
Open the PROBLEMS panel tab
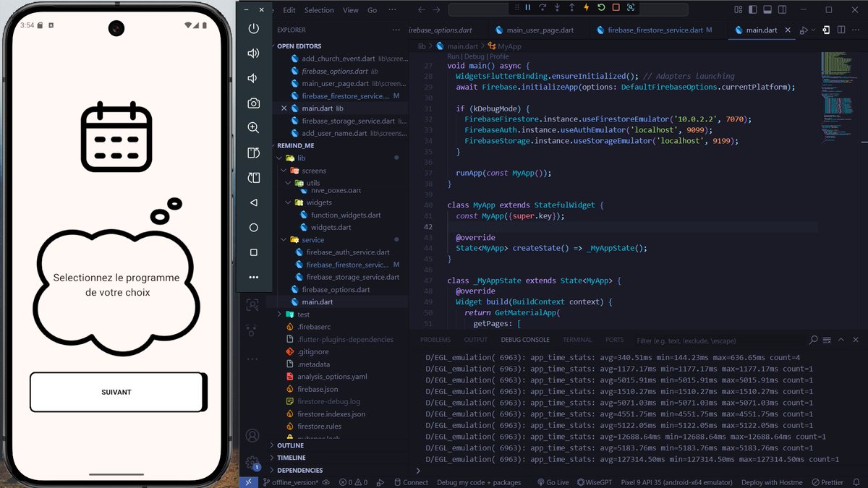435,340
